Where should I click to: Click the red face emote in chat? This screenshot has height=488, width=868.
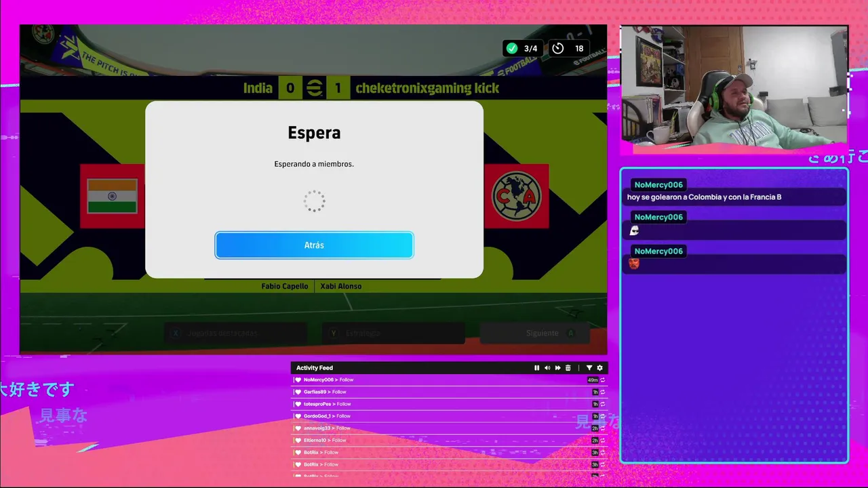pyautogui.click(x=634, y=264)
